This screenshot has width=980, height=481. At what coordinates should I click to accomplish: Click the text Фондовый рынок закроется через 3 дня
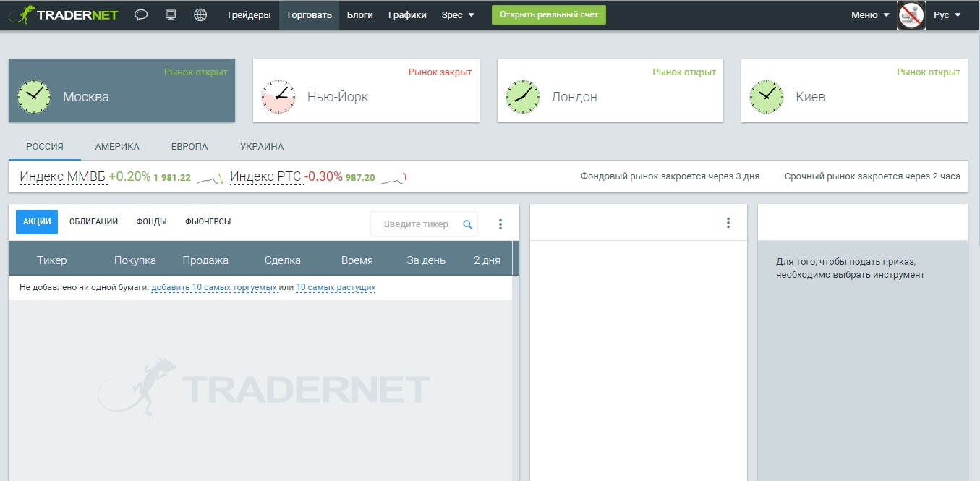(670, 176)
